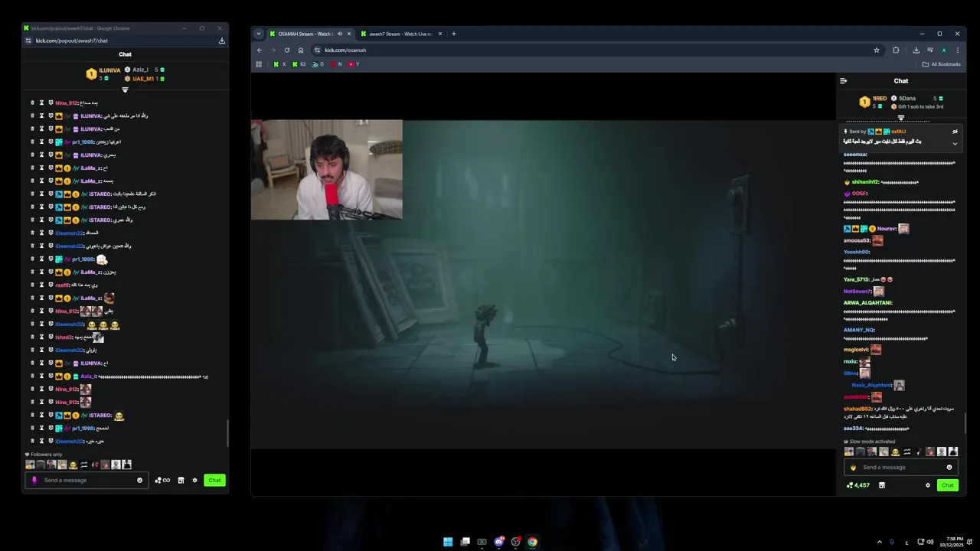Open shop icon in popout chat footer

(x=181, y=481)
